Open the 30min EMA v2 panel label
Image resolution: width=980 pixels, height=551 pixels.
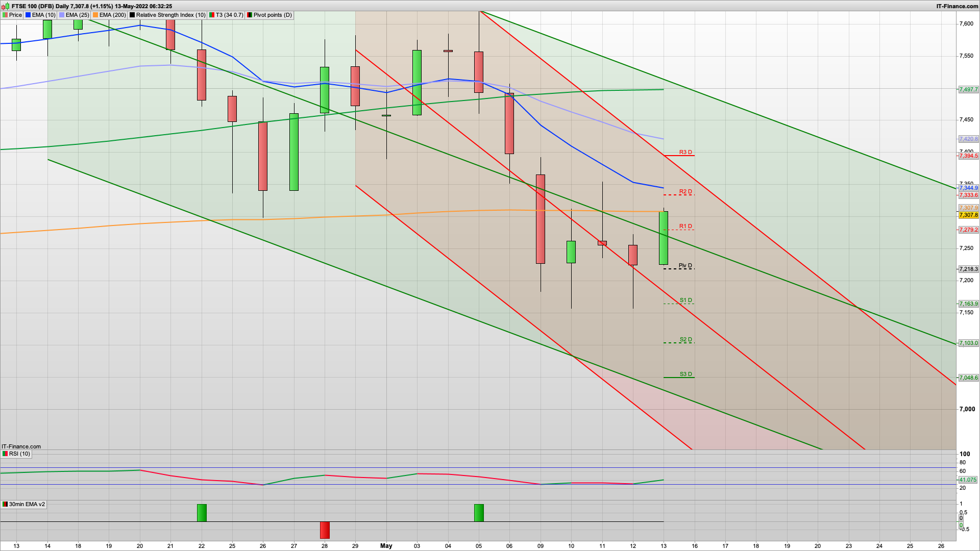27,505
